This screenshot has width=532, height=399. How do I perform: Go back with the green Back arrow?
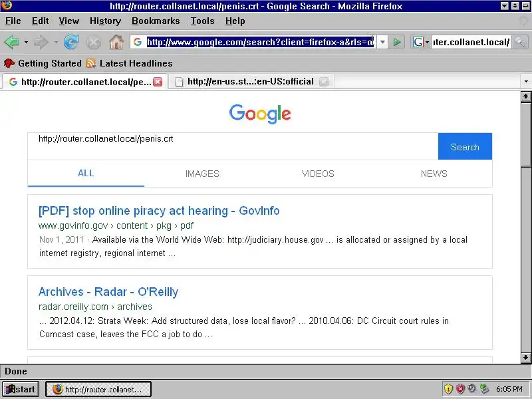12,43
